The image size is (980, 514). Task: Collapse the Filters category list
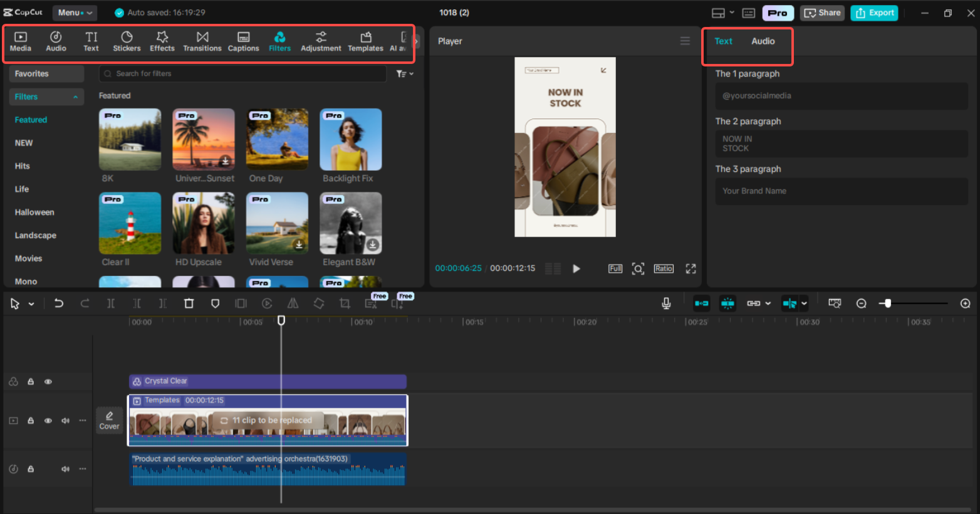point(75,97)
